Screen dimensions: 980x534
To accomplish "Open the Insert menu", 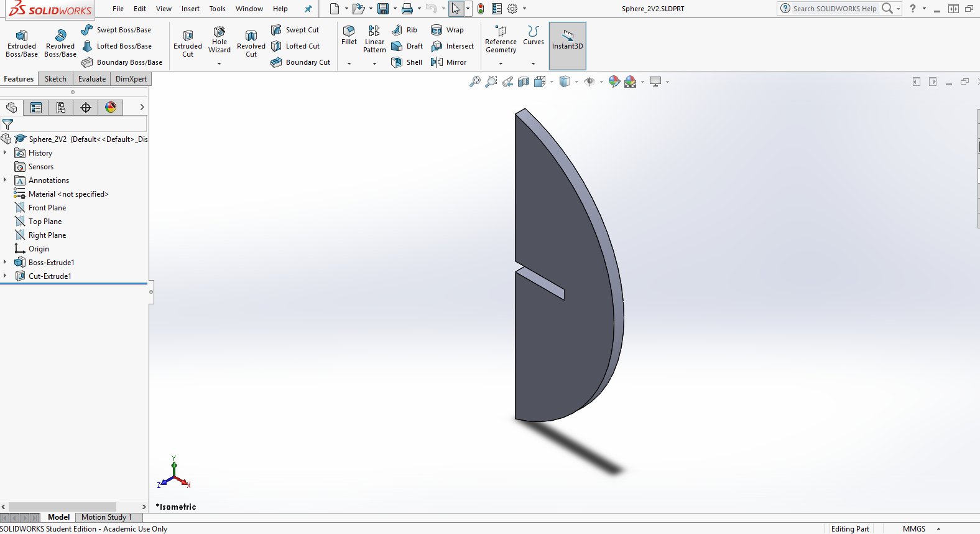I will coord(190,9).
